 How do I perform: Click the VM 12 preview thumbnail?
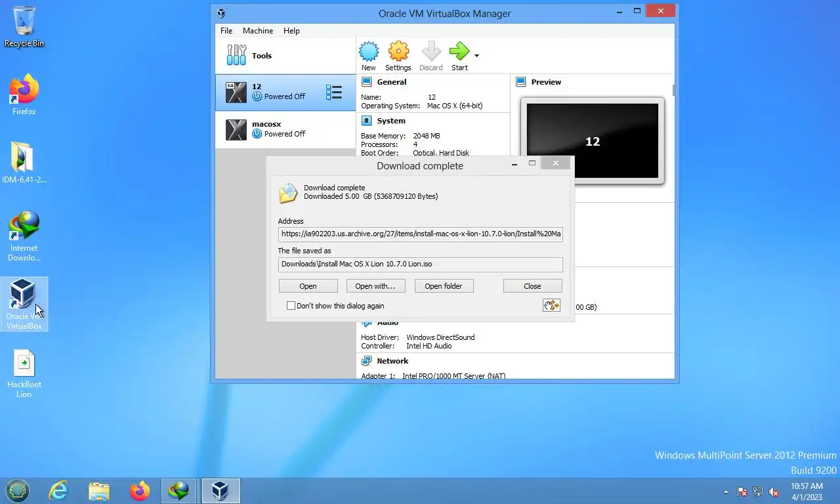(x=593, y=140)
